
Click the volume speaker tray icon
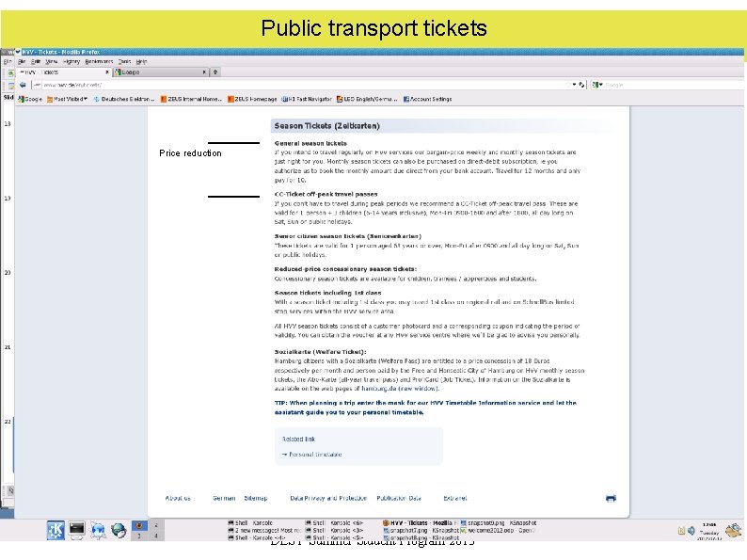(x=691, y=531)
